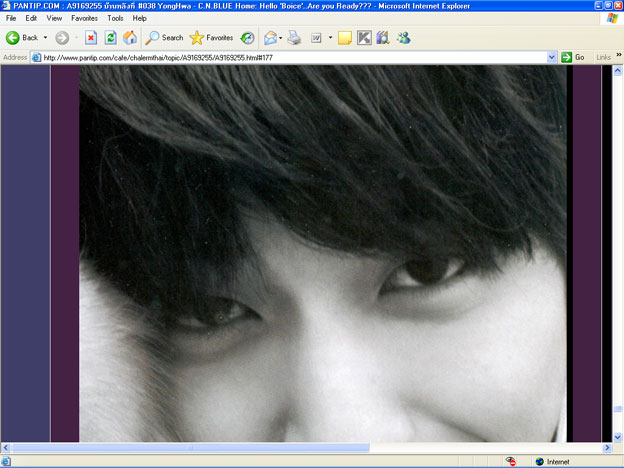Click the grey K toolbar icon
Image resolution: width=624 pixels, height=468 pixels.
pos(364,38)
